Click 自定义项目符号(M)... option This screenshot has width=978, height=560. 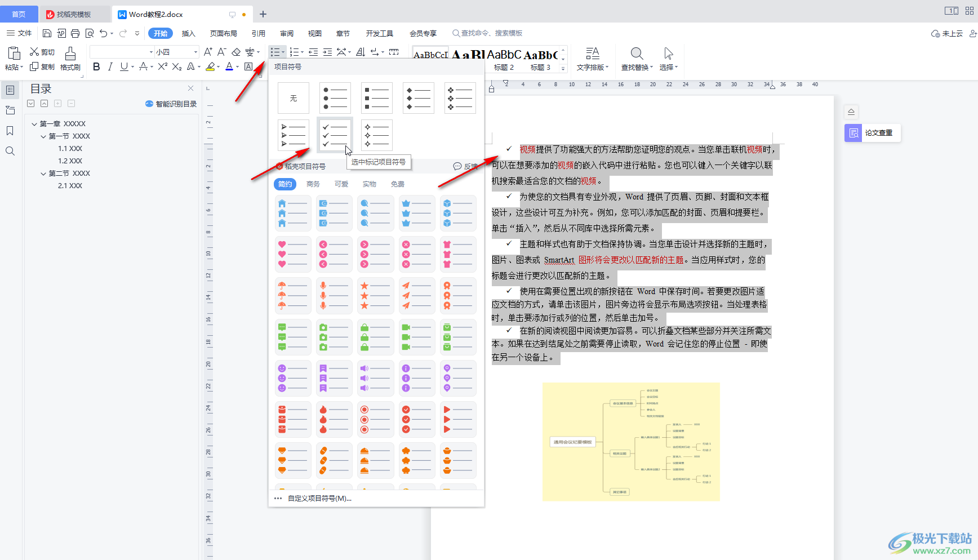[319, 499]
